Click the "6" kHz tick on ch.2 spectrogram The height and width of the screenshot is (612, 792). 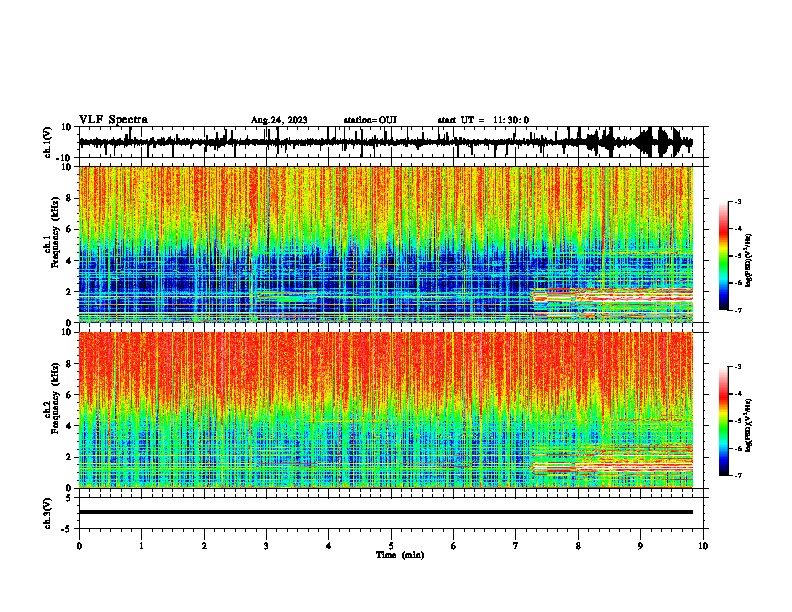69,395
